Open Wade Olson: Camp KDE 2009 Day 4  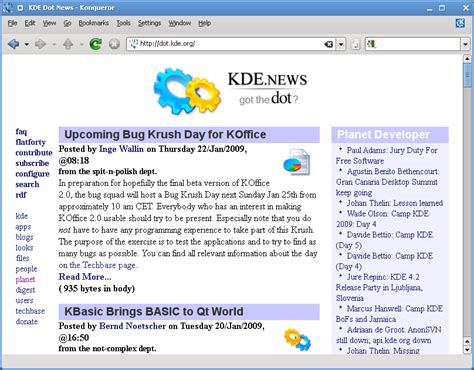[x=382, y=219]
